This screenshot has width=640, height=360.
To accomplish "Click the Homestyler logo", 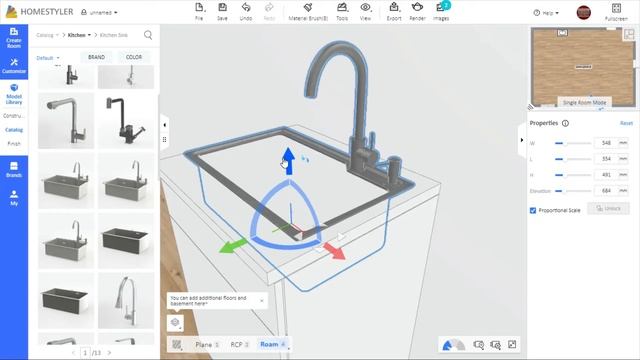I will 39,12.
